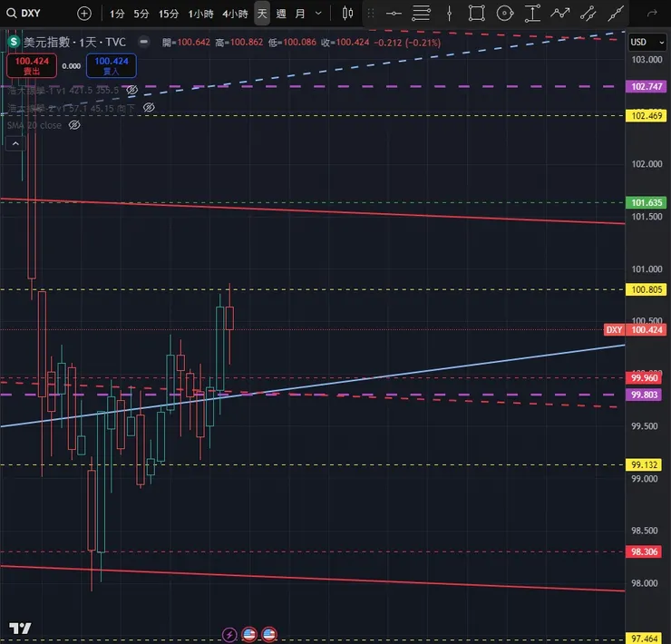Screen dimensions: 671x644
Task: Switch to the 5分 timeframe
Action: click(141, 14)
